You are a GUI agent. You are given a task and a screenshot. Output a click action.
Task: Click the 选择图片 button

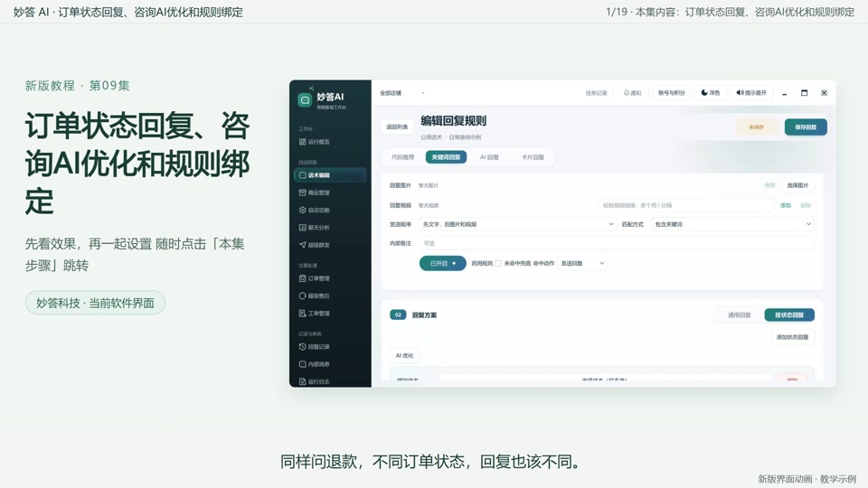(x=797, y=185)
